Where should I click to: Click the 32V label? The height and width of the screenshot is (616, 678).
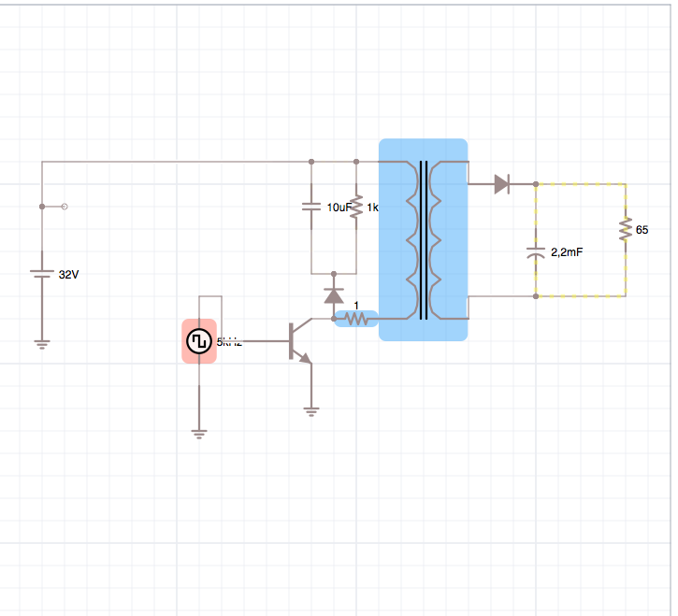click(x=69, y=275)
